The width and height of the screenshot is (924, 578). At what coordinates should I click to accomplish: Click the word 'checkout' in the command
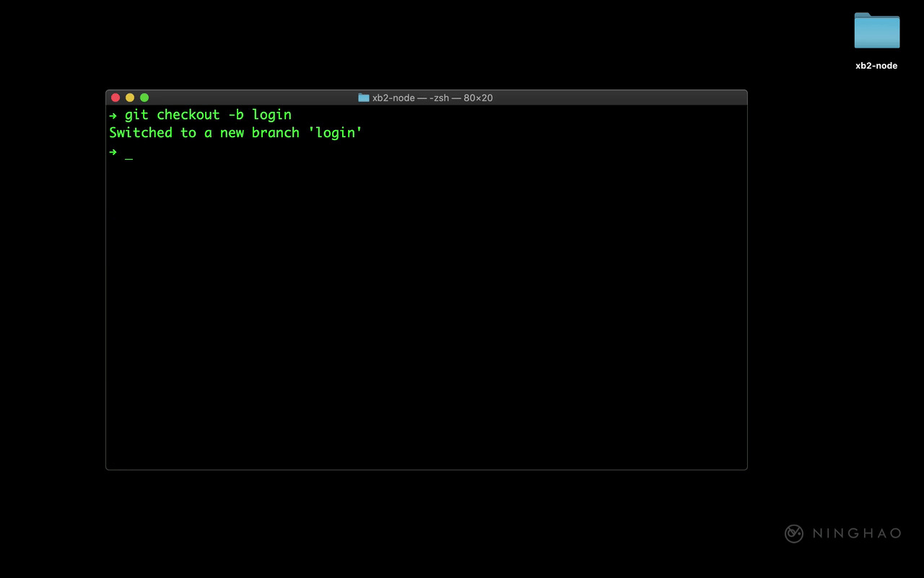click(x=188, y=115)
